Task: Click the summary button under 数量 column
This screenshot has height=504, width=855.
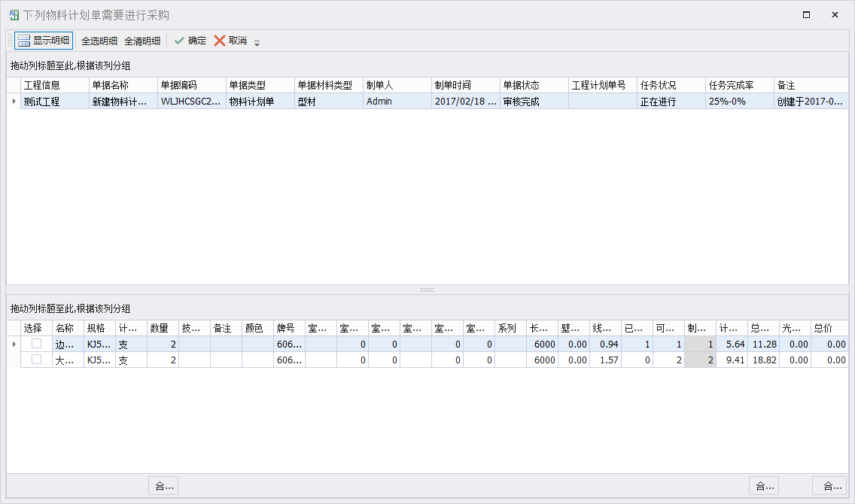Action: pyautogui.click(x=163, y=486)
